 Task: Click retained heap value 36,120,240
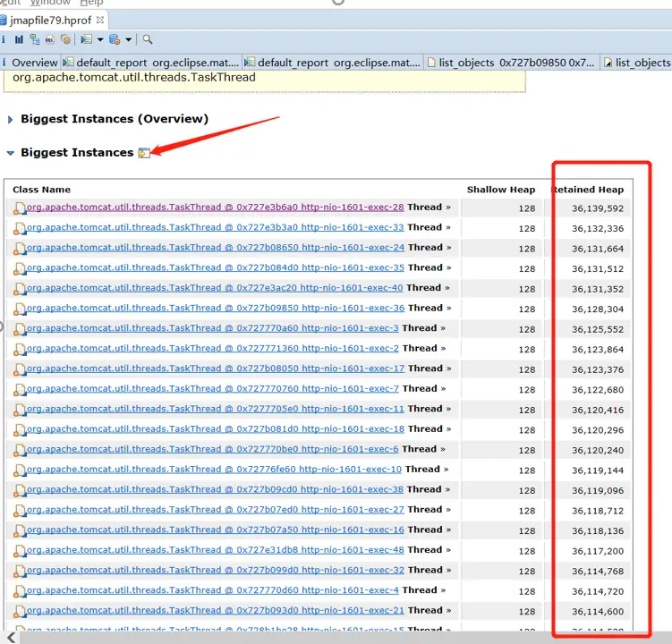(x=598, y=450)
